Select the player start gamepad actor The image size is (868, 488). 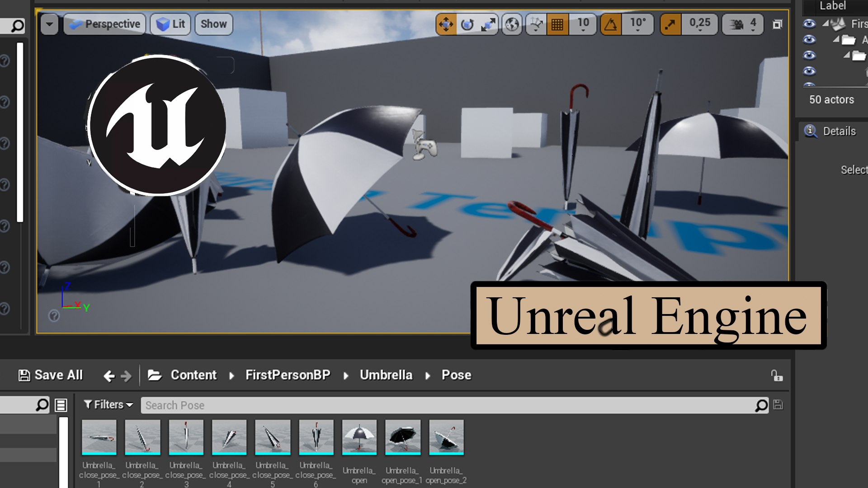point(425,145)
